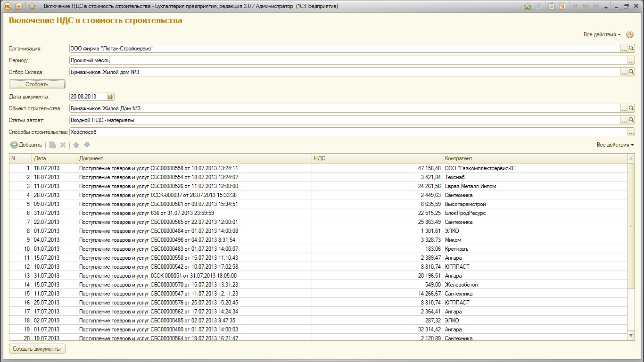The width and height of the screenshot is (644, 362).
Task: Open construction object magnifier icon
Action: click(x=632, y=108)
